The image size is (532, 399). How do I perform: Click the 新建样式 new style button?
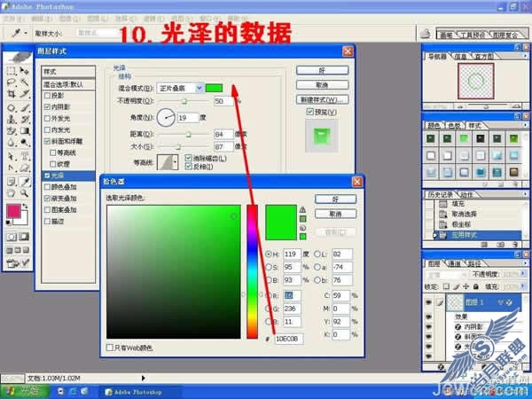(x=323, y=99)
